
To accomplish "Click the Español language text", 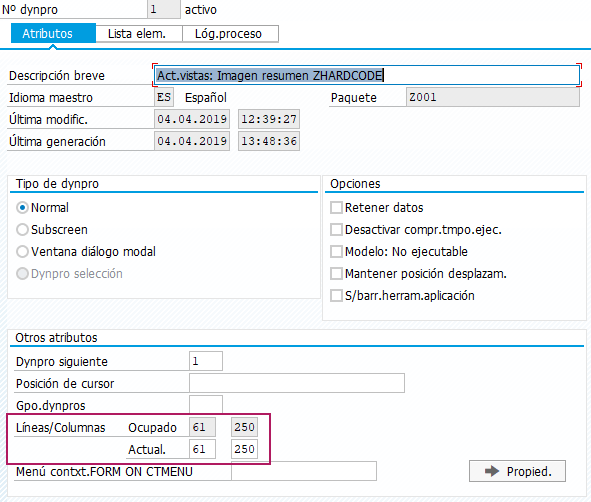I will click(x=206, y=98).
